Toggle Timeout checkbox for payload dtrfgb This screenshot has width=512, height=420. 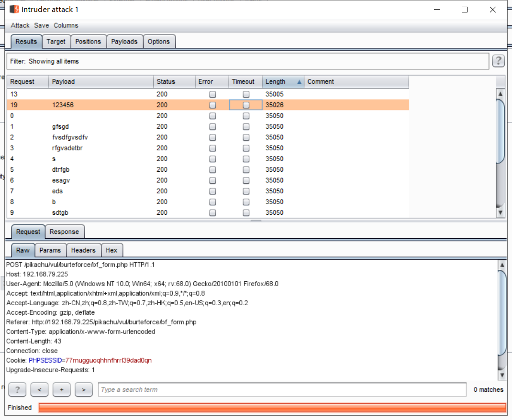[x=246, y=170]
